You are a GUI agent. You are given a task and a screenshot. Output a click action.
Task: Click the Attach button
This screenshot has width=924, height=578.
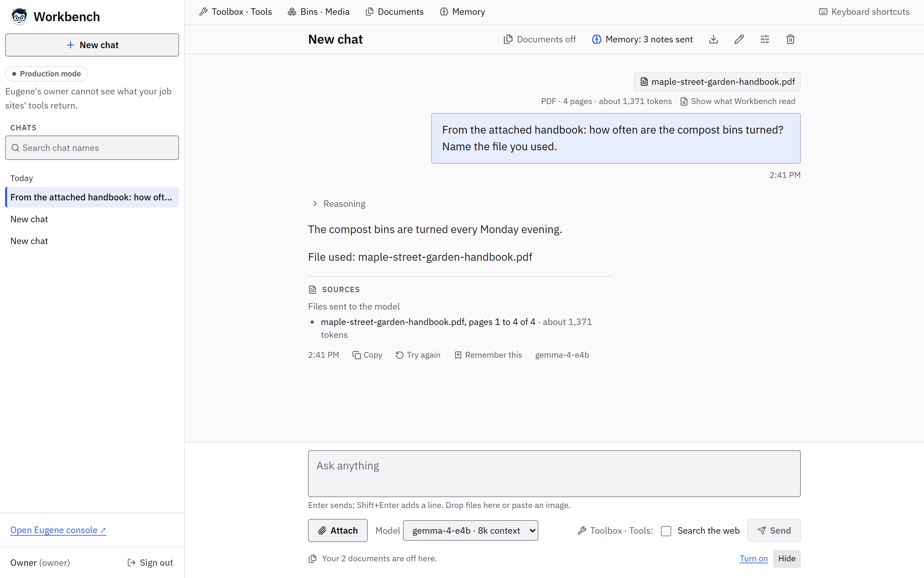coord(338,530)
